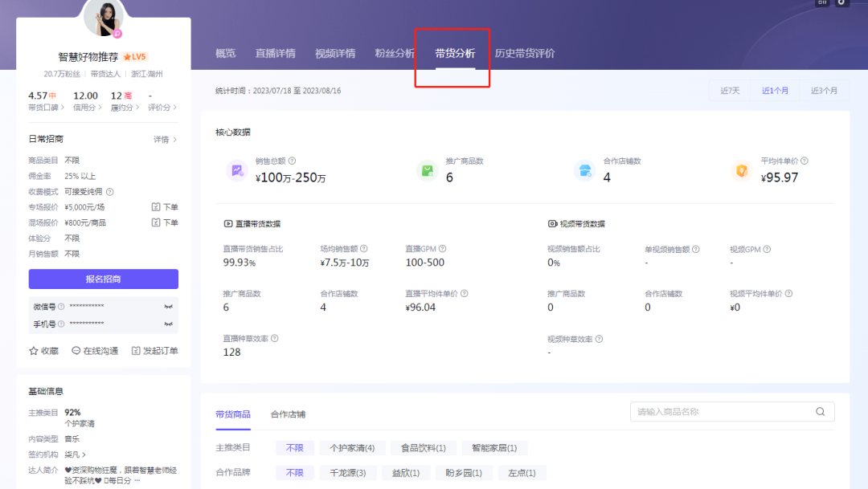Click the 请输入商品名称 search field
Image resolution: width=868 pixels, height=489 pixels.
click(x=723, y=412)
